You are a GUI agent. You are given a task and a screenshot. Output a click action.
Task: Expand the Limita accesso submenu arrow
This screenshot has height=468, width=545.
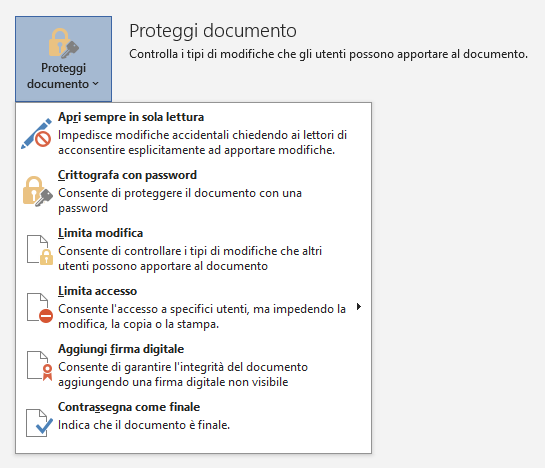[359, 306]
